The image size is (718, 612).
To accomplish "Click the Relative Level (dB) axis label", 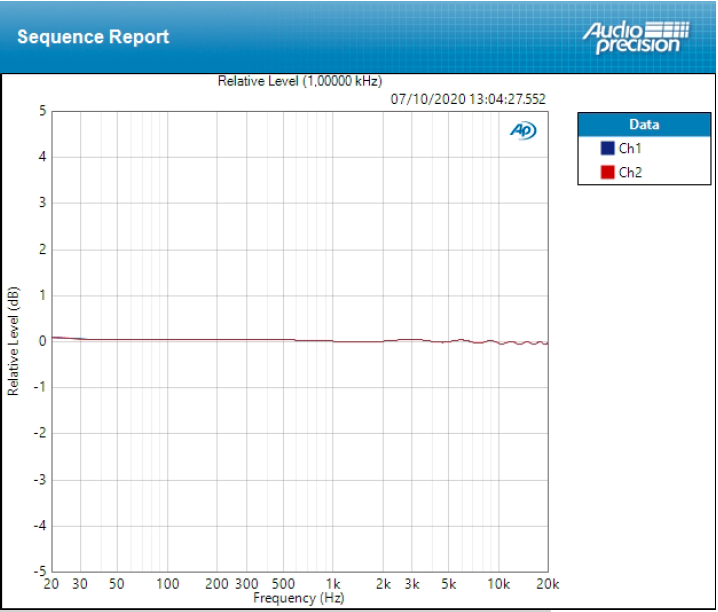I will coord(13,341).
